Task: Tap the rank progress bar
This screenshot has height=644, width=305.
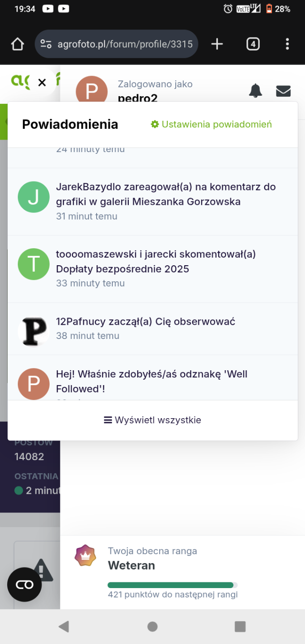Action: coord(172,585)
